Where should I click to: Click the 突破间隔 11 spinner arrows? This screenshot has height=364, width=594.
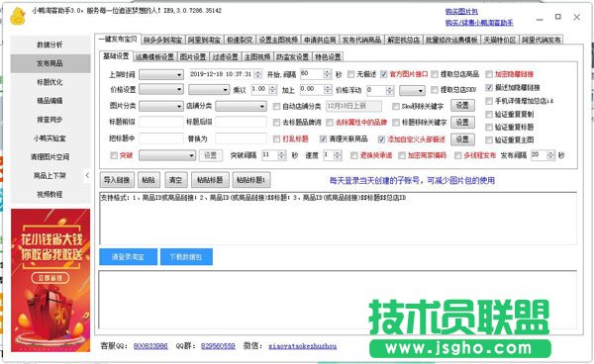[x=282, y=155]
